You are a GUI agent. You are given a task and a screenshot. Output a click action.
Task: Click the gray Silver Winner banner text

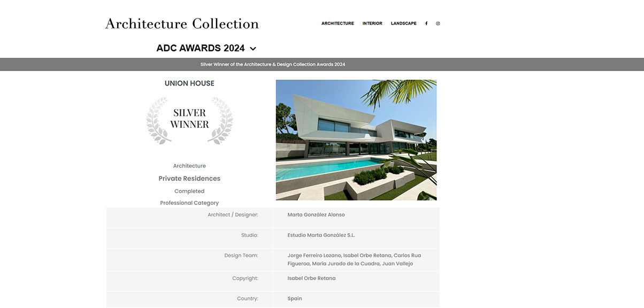click(x=272, y=65)
